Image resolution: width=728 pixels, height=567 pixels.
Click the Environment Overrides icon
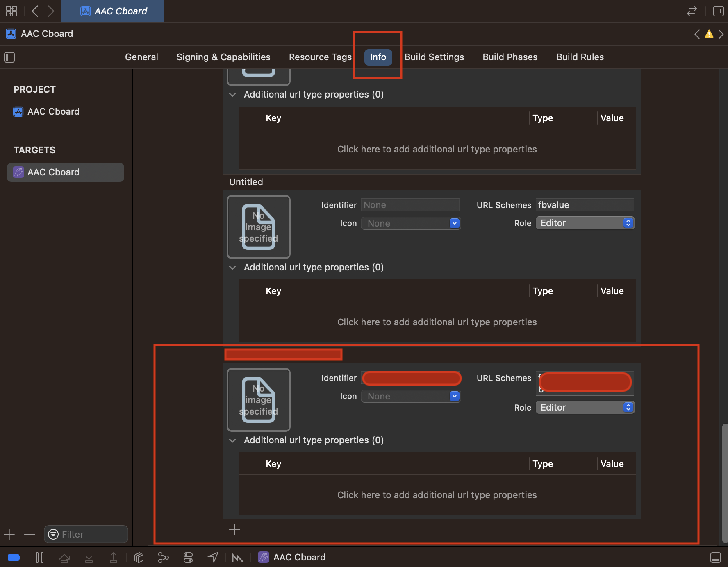(x=188, y=557)
